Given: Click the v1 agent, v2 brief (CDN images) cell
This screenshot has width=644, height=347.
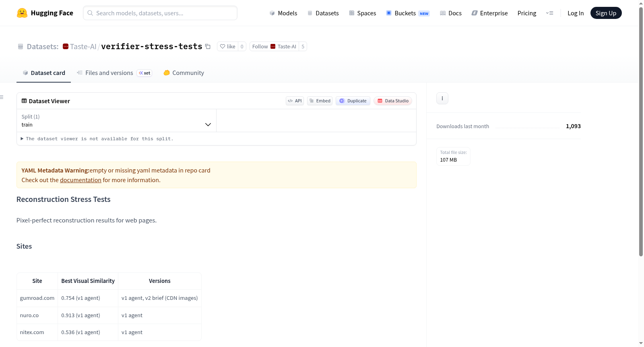Looking at the screenshot, I should pos(160,298).
